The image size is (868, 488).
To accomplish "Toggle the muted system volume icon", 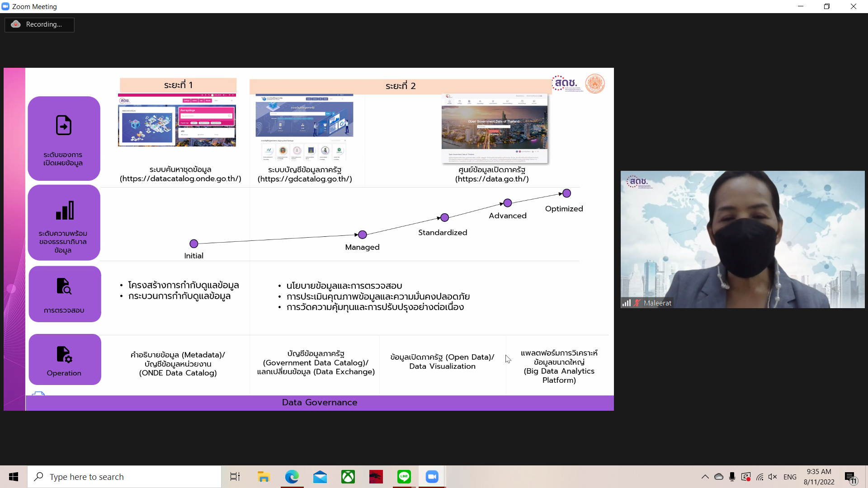I will (x=773, y=477).
